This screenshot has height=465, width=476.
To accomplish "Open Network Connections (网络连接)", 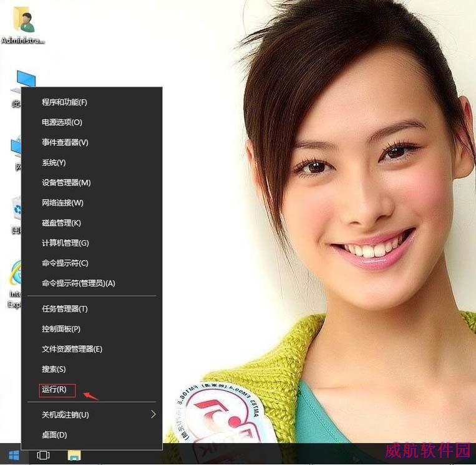I will (x=92, y=203).
